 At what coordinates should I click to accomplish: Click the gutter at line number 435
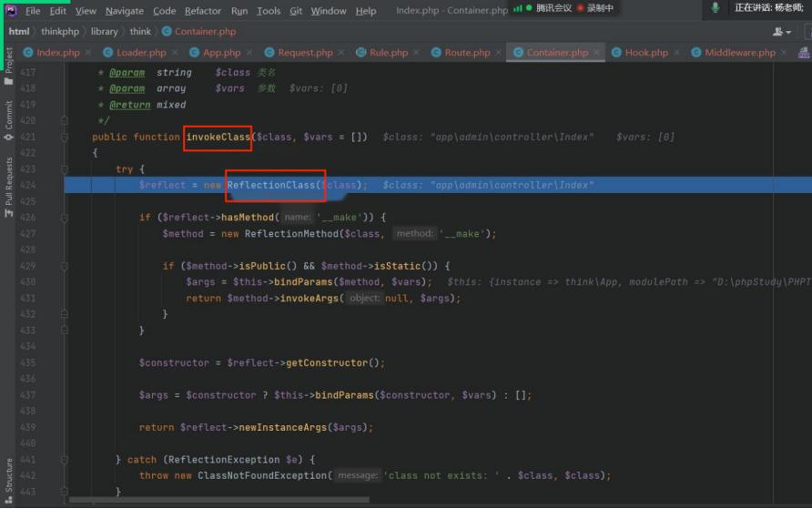[27, 363]
